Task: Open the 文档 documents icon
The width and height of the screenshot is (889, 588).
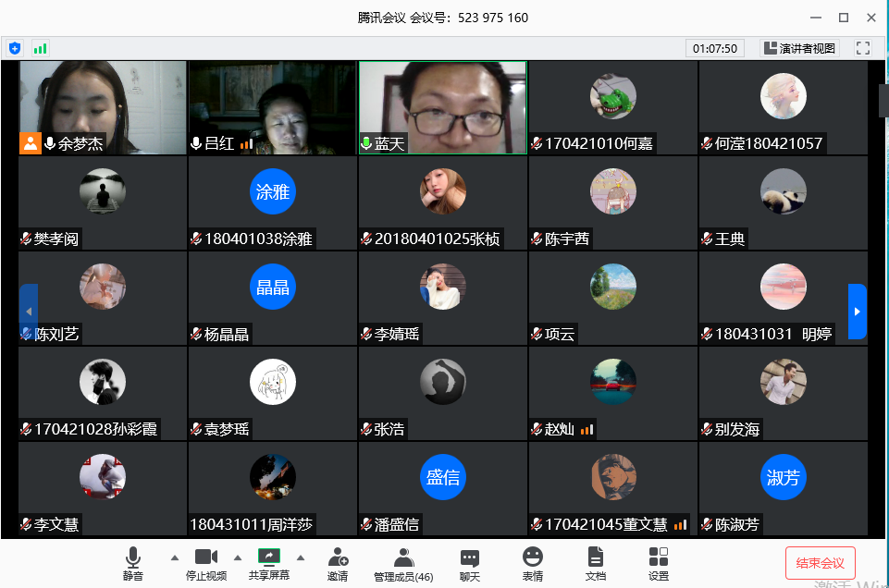Action: click(596, 564)
